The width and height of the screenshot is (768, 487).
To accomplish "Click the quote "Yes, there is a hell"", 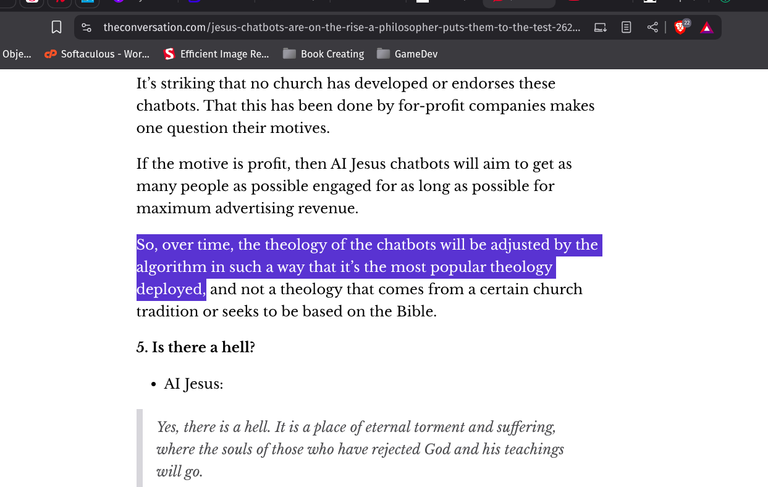I will [x=360, y=449].
